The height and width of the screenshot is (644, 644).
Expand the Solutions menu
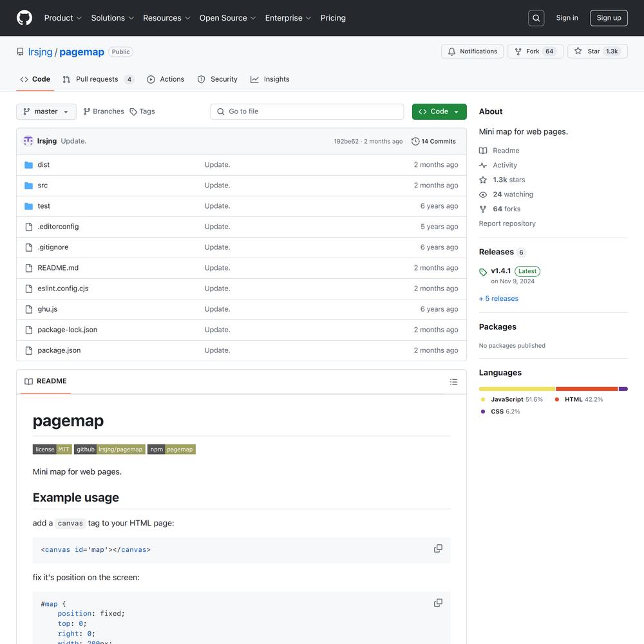coord(113,18)
